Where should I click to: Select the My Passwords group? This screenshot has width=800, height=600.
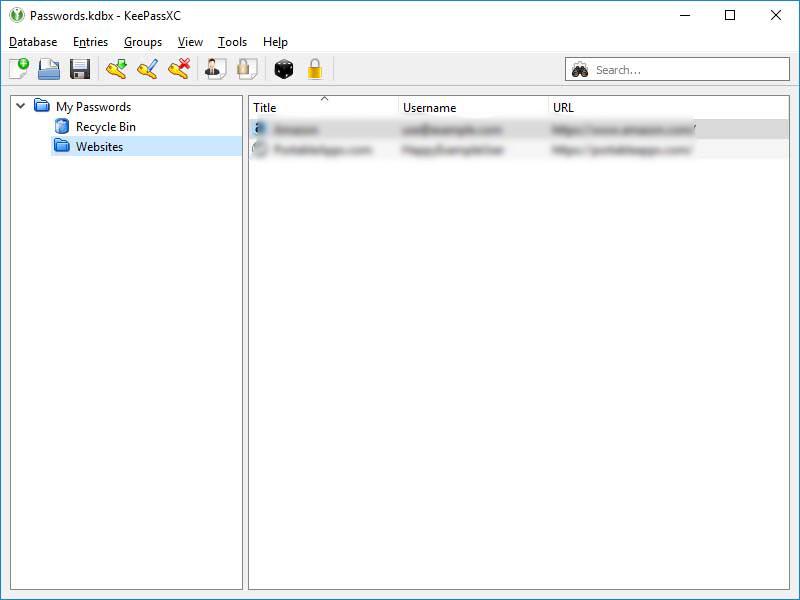click(93, 107)
